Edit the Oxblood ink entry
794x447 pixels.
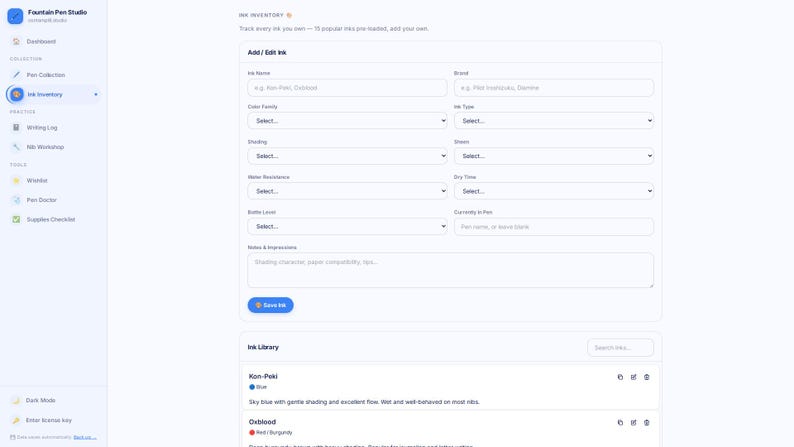[633, 423]
